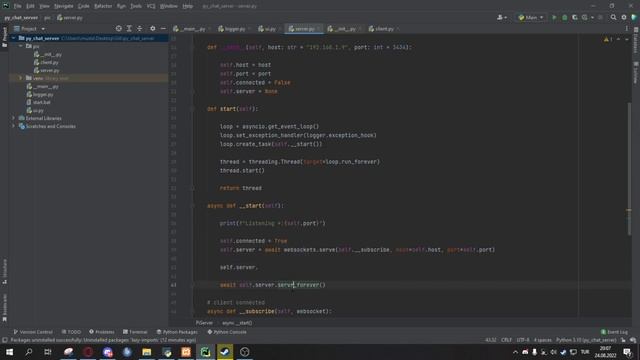640x360 pixels.
Task: Open Version Control tool window
Action: click(33, 332)
